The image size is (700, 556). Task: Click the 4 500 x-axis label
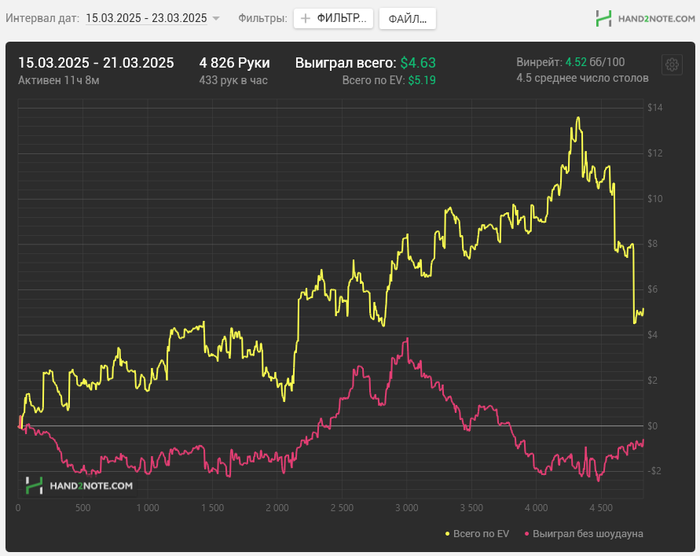tap(601, 508)
